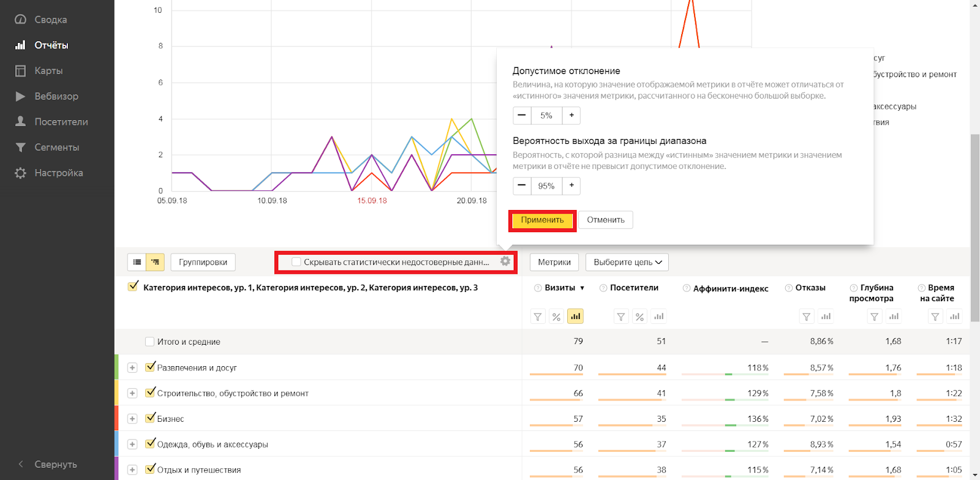Click filter icon under Время на сайте
This screenshot has width=980, height=480.
(x=935, y=317)
